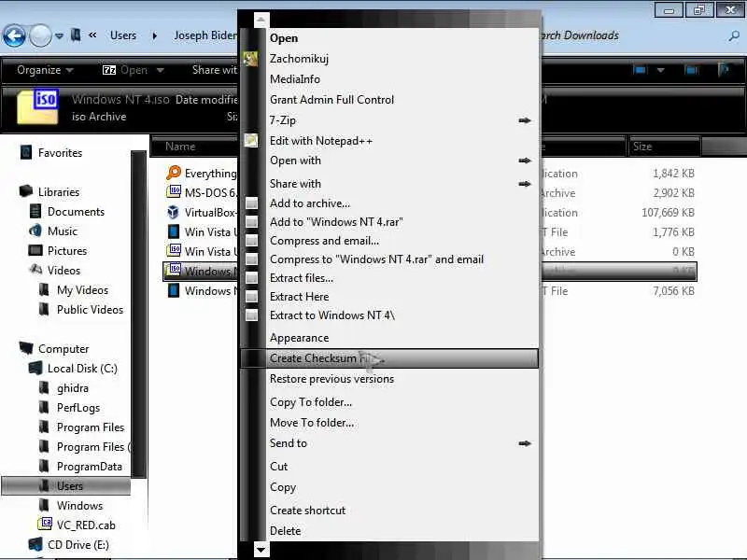Image resolution: width=747 pixels, height=560 pixels.
Task: Click the MS-DOS 6 iso file icon
Action: tap(174, 192)
